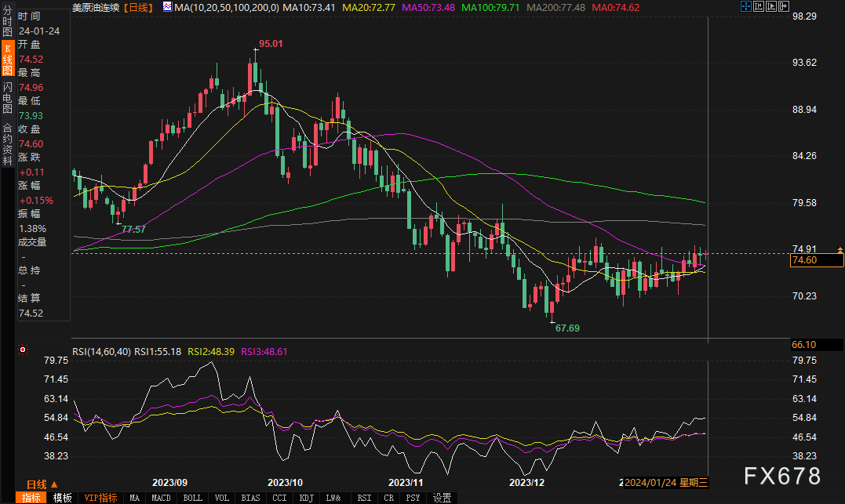The width and height of the screenshot is (845, 504).
Task: Apply the BOLL indicator
Action: click(x=192, y=498)
